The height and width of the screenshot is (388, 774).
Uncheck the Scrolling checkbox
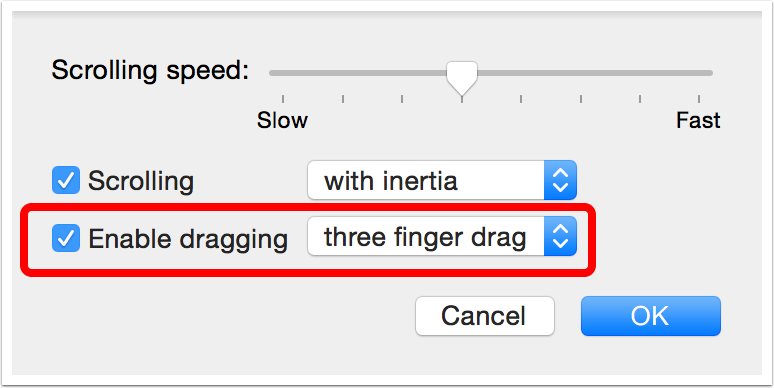(x=66, y=180)
